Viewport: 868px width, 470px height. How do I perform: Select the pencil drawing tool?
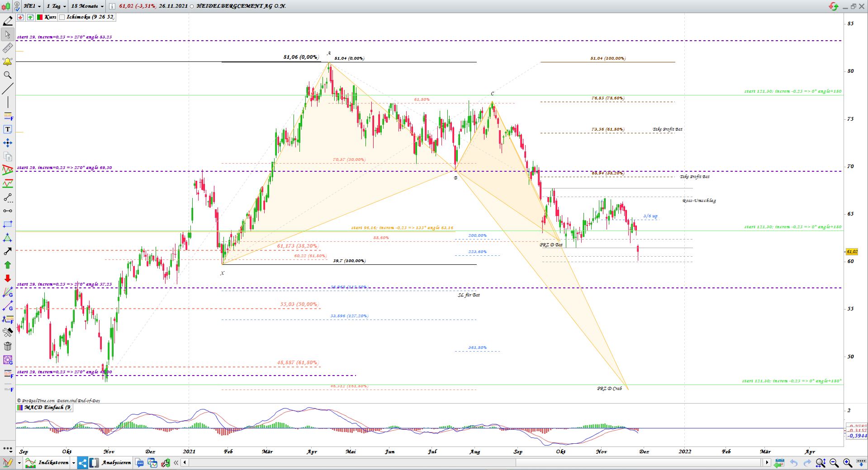tap(8, 21)
